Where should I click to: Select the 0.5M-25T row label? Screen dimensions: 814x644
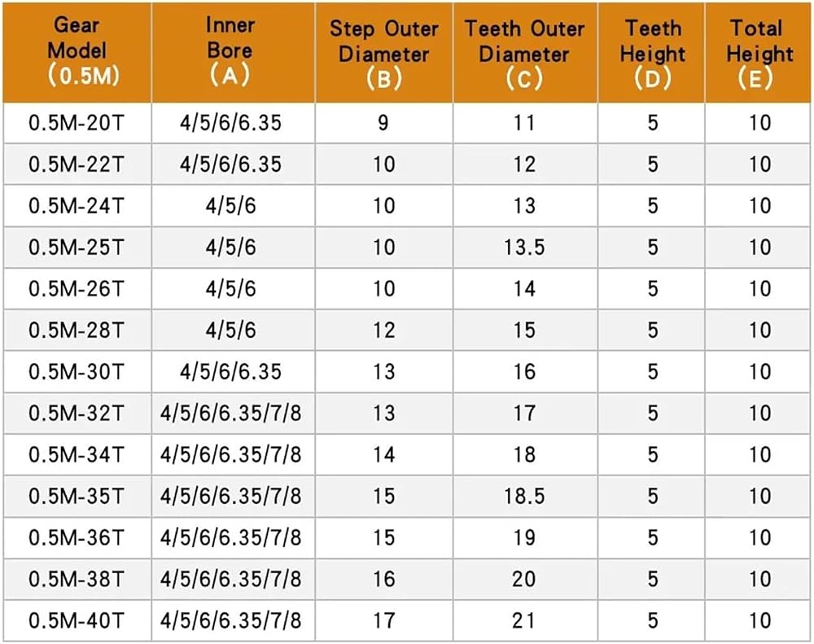point(77,248)
